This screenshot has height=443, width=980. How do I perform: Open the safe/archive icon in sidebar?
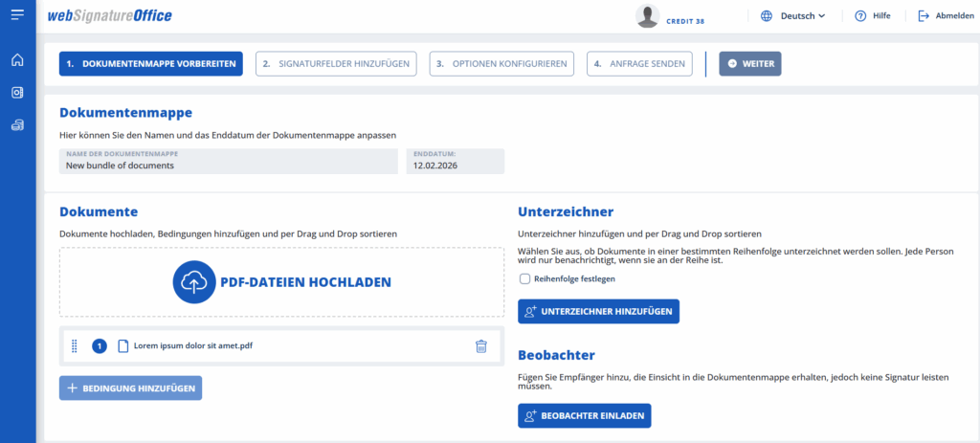pos(17,93)
